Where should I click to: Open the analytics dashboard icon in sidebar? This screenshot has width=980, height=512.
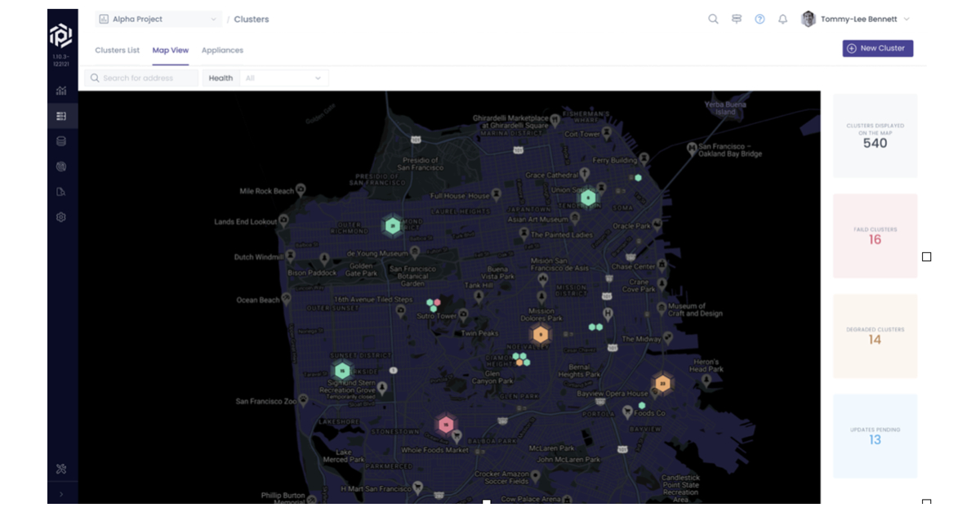click(x=62, y=92)
